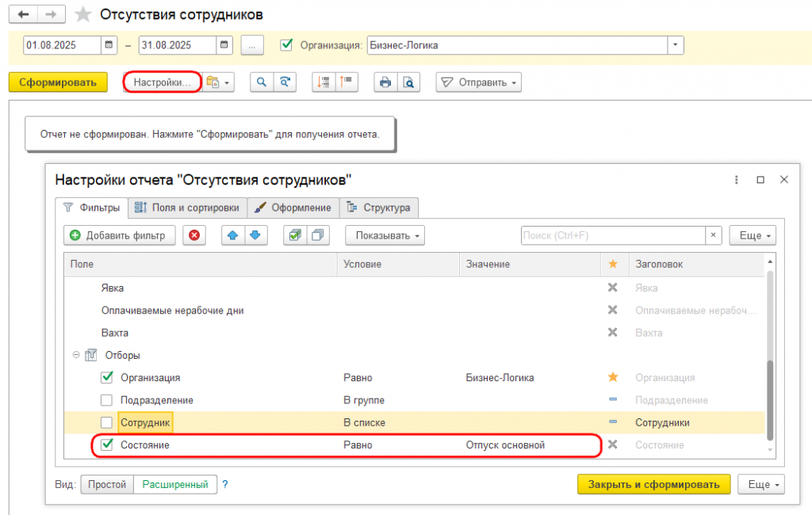
Task: Open the settings dialog three-dot menu
Action: coord(737,180)
